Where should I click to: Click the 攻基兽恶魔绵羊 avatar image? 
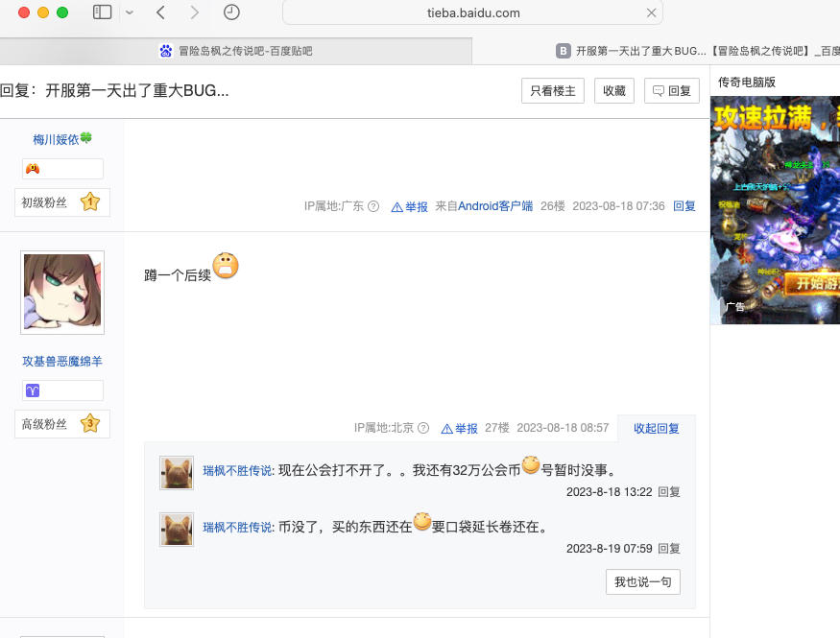point(62,293)
